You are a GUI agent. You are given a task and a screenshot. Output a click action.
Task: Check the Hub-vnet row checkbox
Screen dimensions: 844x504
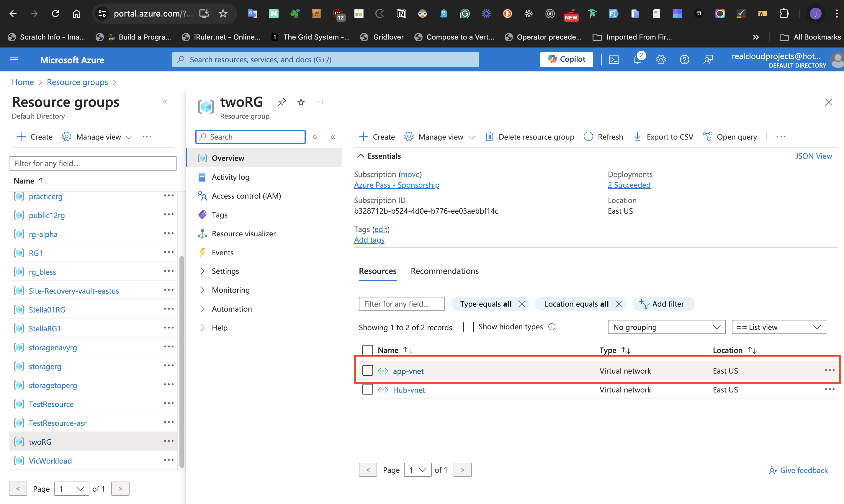(x=367, y=390)
